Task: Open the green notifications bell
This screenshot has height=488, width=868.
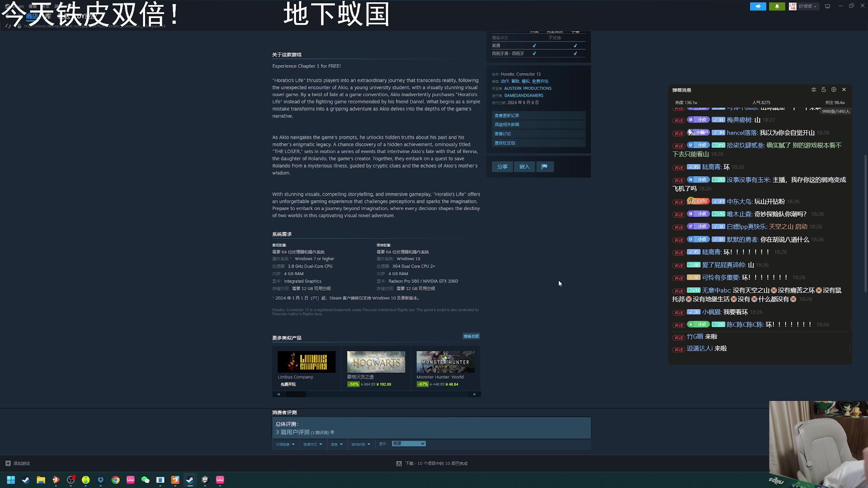Action: point(777,6)
